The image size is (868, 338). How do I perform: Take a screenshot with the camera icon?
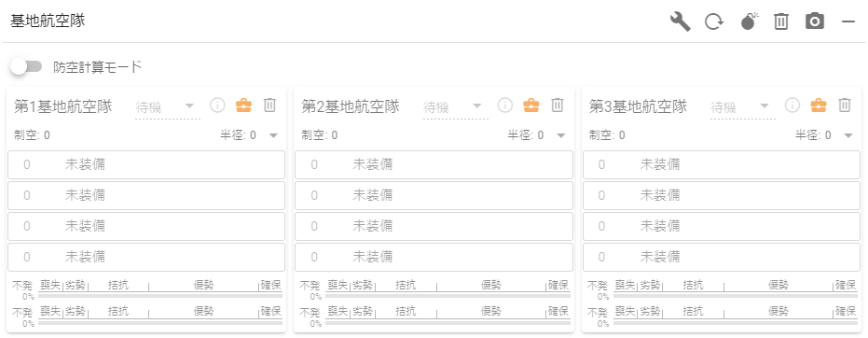815,21
